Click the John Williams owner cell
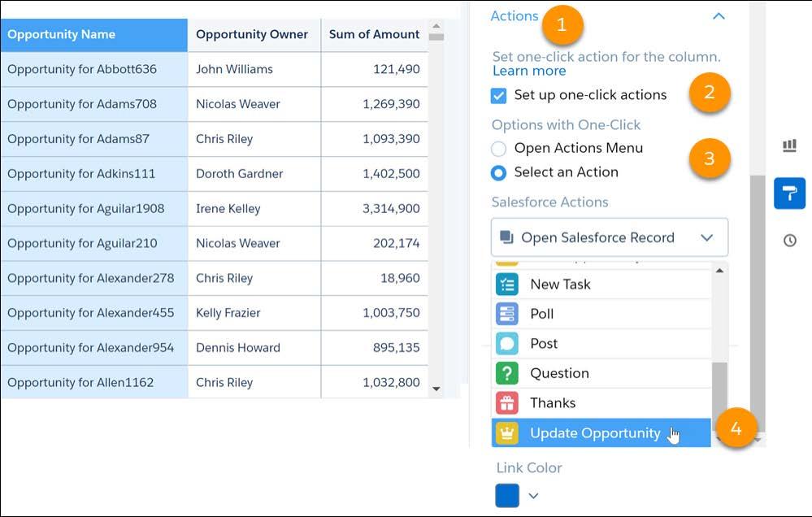 tap(254, 69)
